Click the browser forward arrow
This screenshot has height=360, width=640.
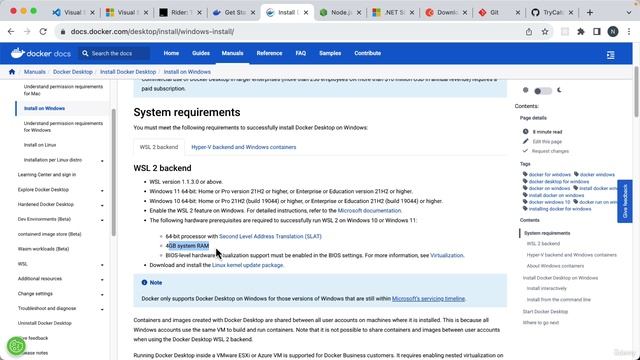[27, 31]
